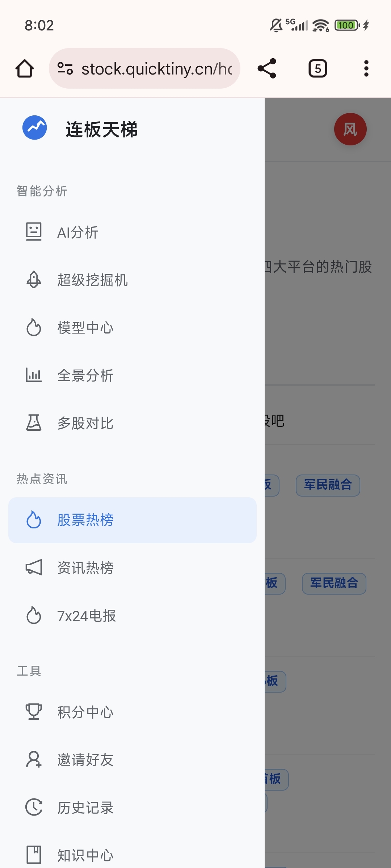Click the 邀请好友 person-add icon
391x868 pixels.
click(34, 759)
